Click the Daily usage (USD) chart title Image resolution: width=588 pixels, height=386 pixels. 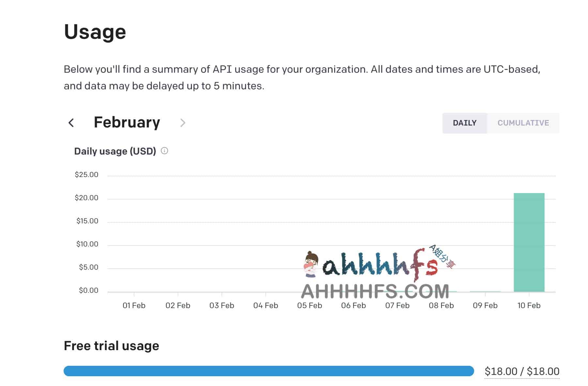click(x=115, y=151)
